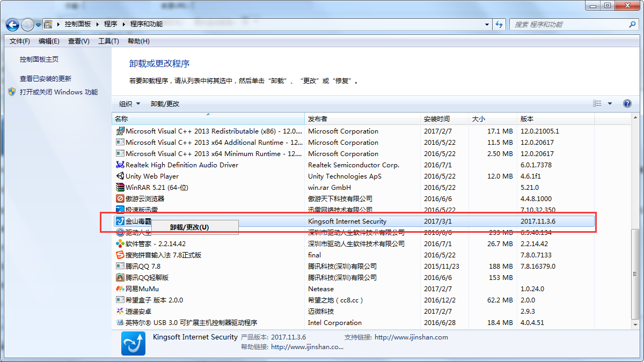Sort by 名称 column header
Viewport: 644px width, 362px height.
208,119
